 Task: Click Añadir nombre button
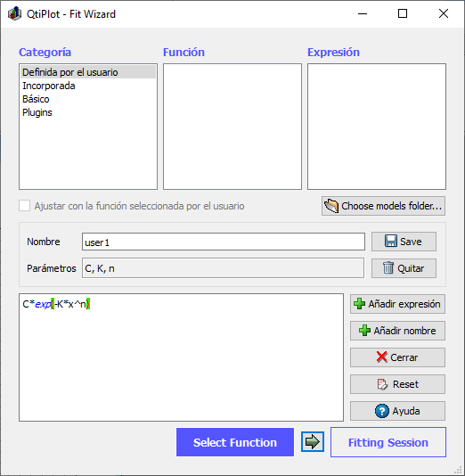click(x=397, y=331)
